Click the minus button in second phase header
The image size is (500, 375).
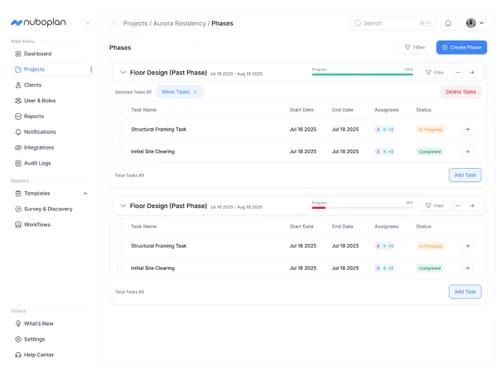[x=458, y=206]
